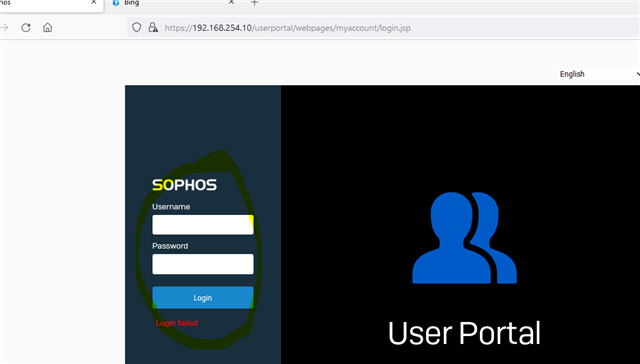Screen dimensions: 640x364
Task: Close the Sophos tab
Action: click(x=93, y=2)
